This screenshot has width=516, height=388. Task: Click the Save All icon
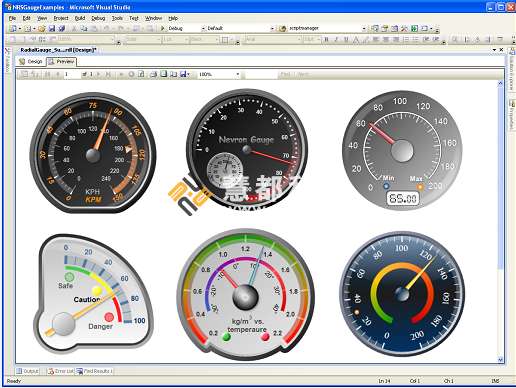[61, 29]
